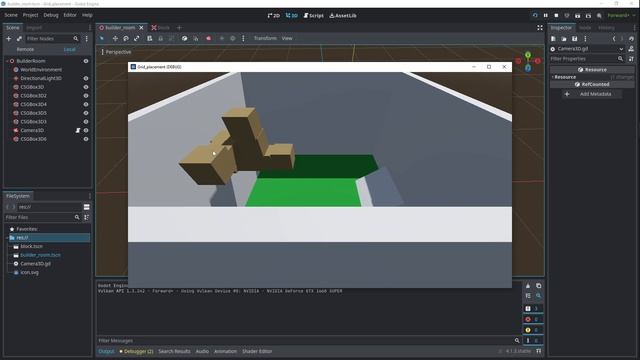The image size is (640, 360).
Task: Switch to the Script workspace
Action: pos(313,16)
